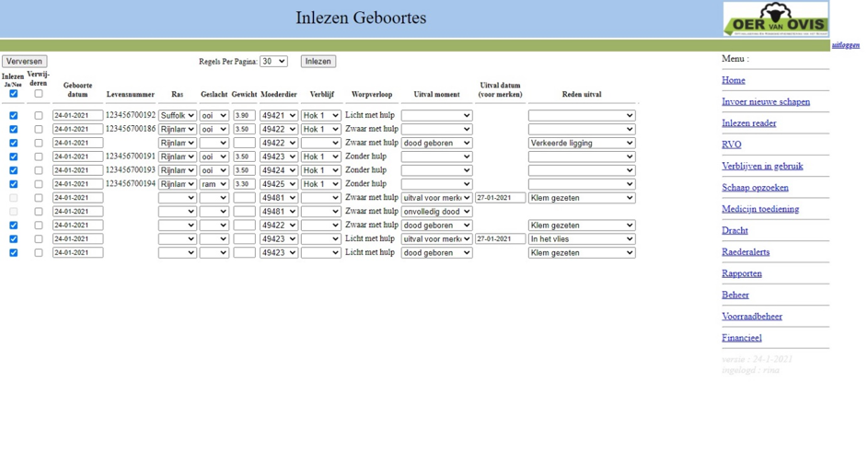Open the onvolledig dood dropdown
This screenshot has height=475, width=868.
[x=436, y=212]
